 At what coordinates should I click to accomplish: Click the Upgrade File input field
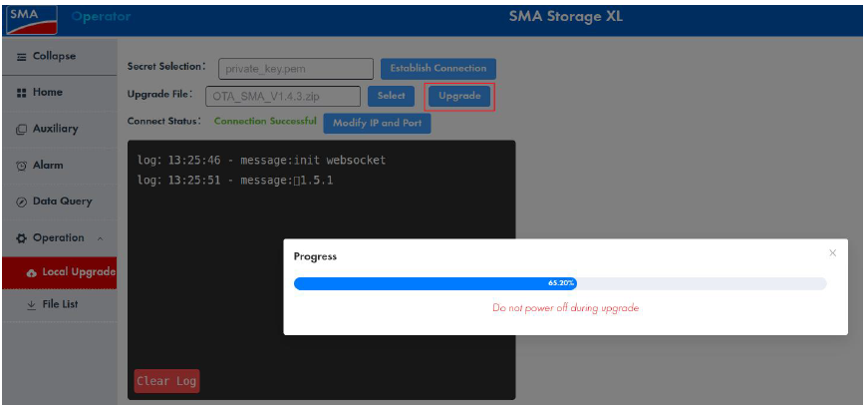(x=283, y=96)
